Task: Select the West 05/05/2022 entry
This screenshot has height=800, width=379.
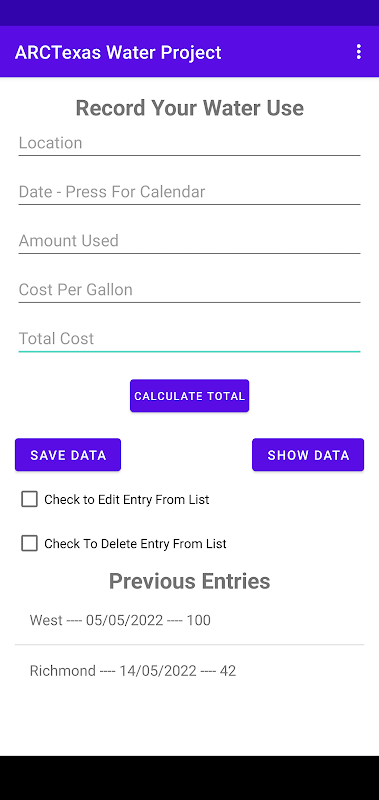Action: 189,620
